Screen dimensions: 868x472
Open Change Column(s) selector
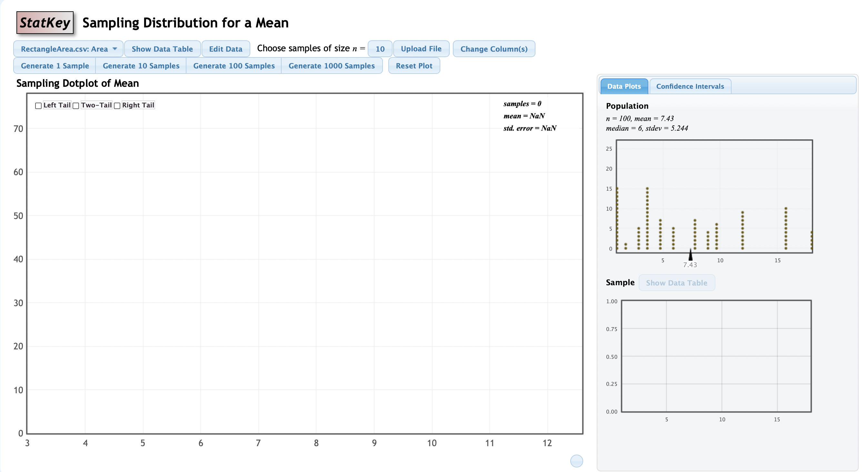click(x=494, y=49)
